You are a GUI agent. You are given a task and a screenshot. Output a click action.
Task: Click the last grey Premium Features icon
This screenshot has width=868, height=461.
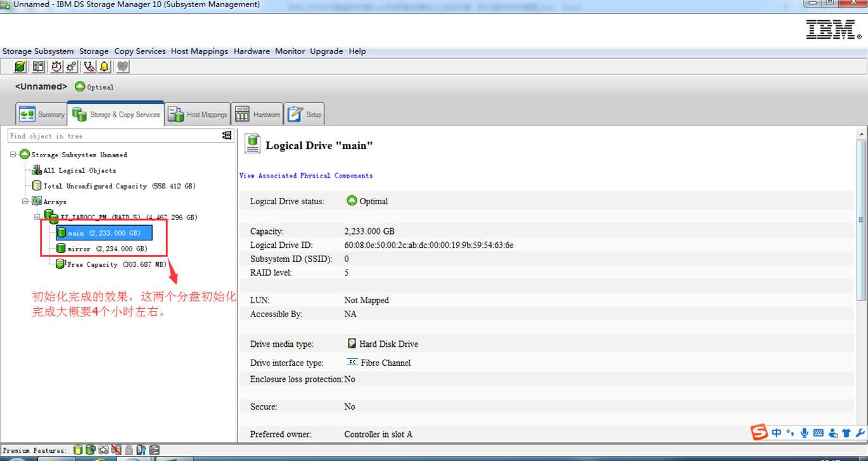tap(155, 450)
